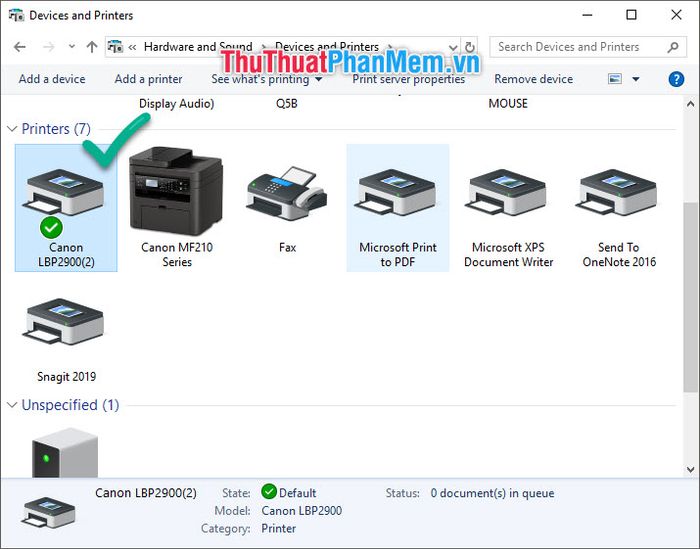Open the recent locations dropdown arrow
The height and width of the screenshot is (549, 700).
pos(71,46)
